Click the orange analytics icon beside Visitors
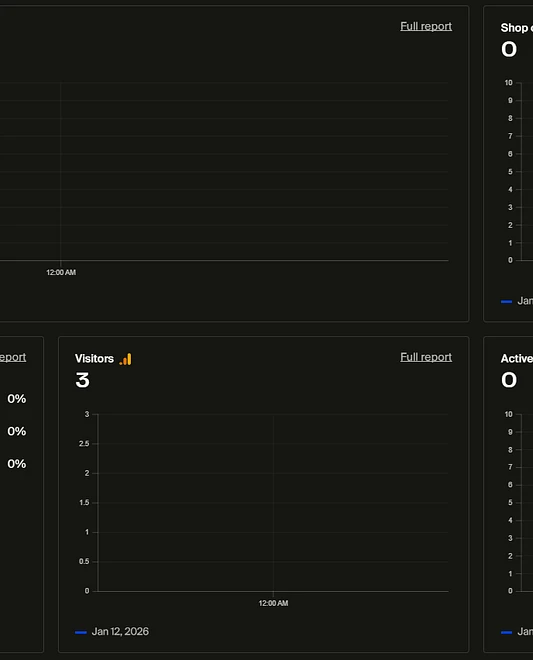The image size is (533, 660). click(x=125, y=359)
